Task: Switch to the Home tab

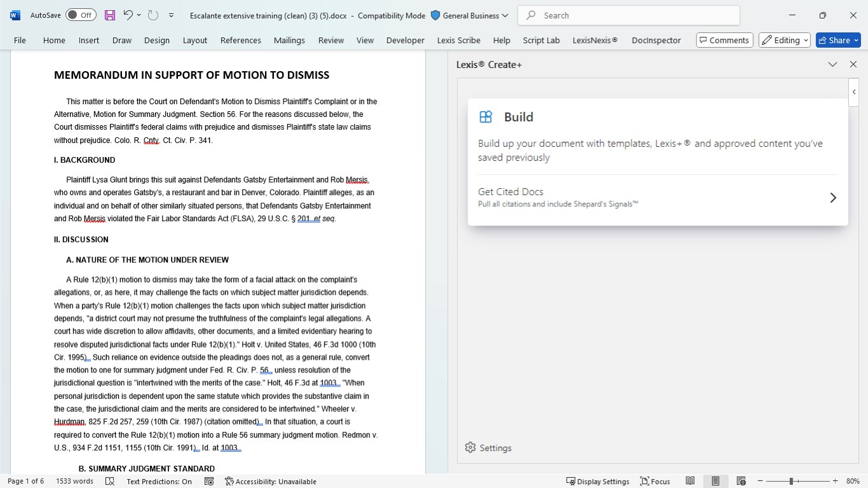Action: pyautogui.click(x=54, y=40)
